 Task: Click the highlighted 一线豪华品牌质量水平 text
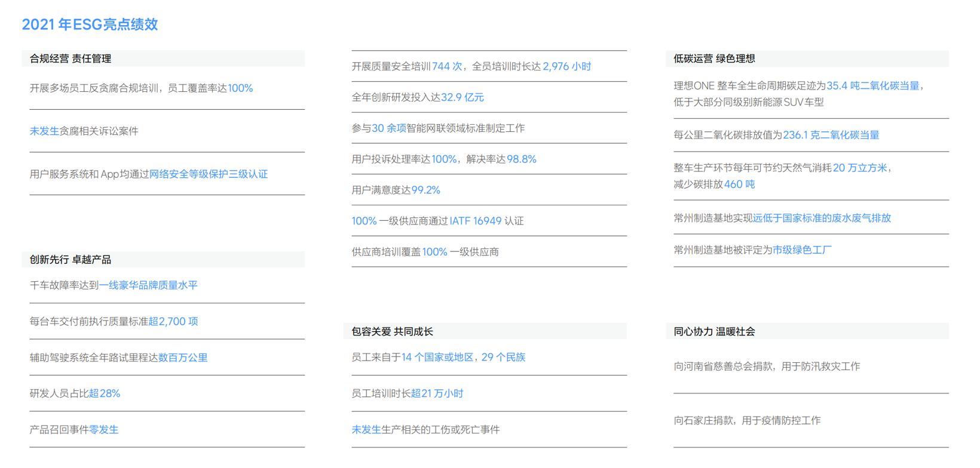148,285
